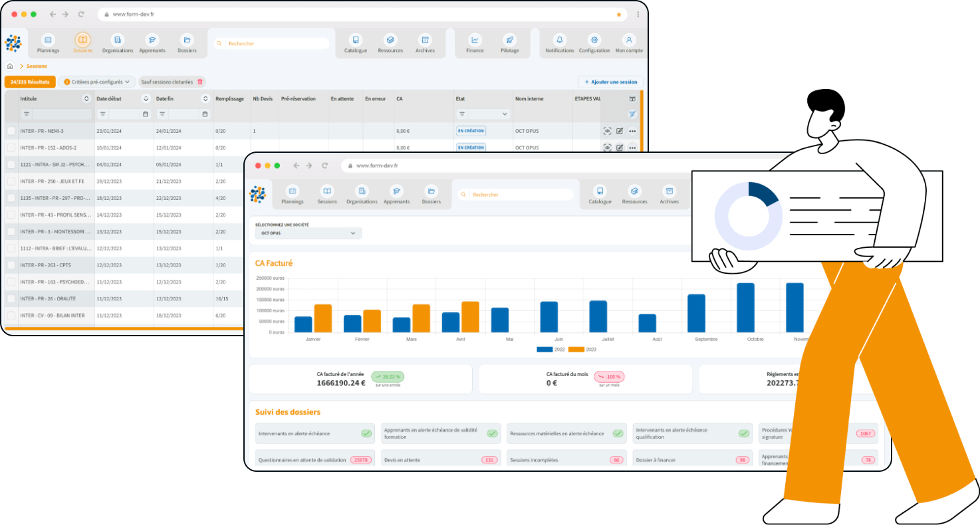Preview the INTER - PR - NEMI-3 session eye icon

(x=607, y=131)
